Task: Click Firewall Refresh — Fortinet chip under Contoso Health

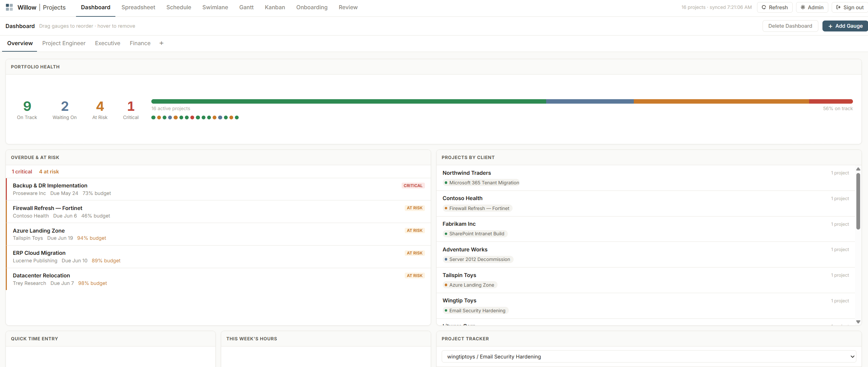Action: tap(477, 208)
